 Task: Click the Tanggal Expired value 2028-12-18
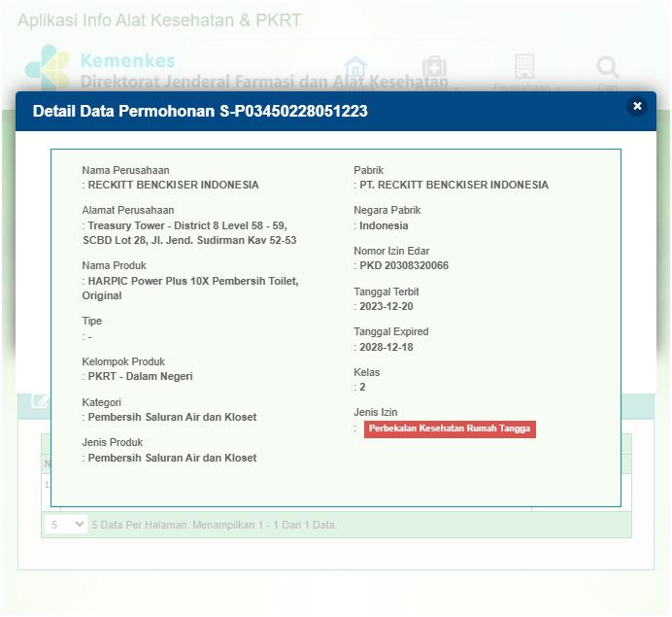click(x=386, y=347)
